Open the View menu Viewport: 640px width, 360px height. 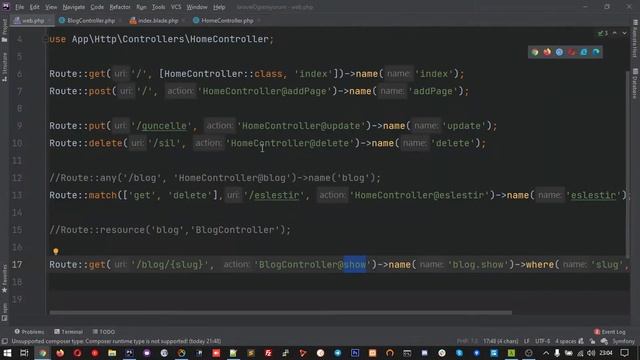[51, 7]
